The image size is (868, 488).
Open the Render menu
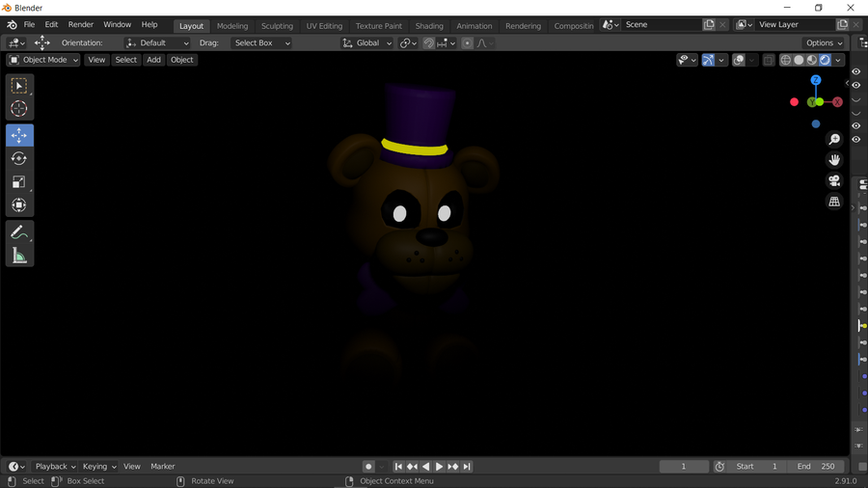pos(81,25)
